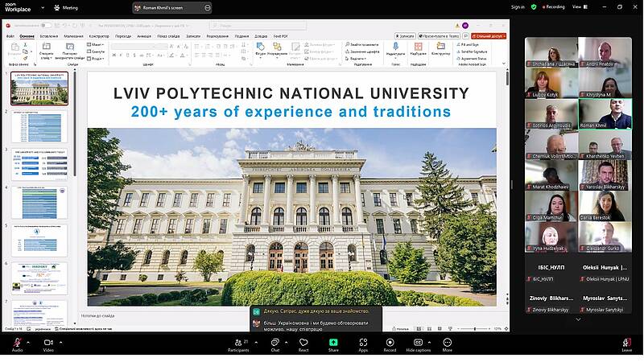
Task: Switch to the Meeting tab
Action: [66, 8]
